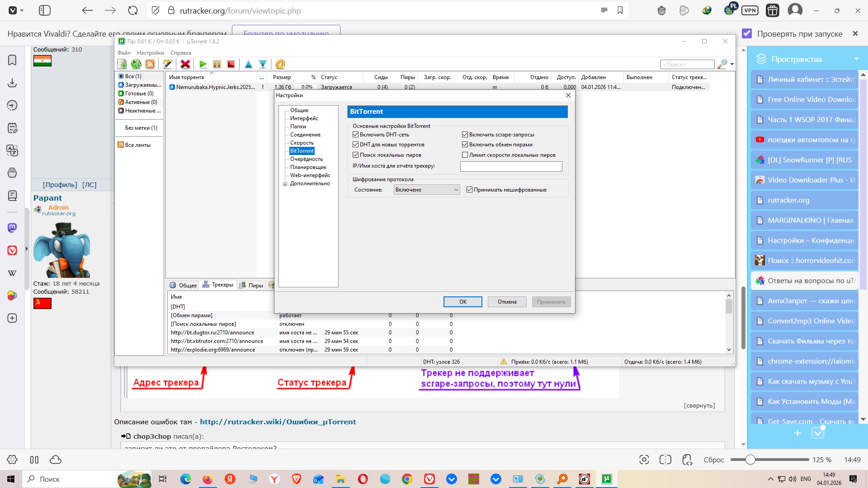Click the 'Отмена' button in the settings dialog
The width and height of the screenshot is (868, 488).
[507, 302]
